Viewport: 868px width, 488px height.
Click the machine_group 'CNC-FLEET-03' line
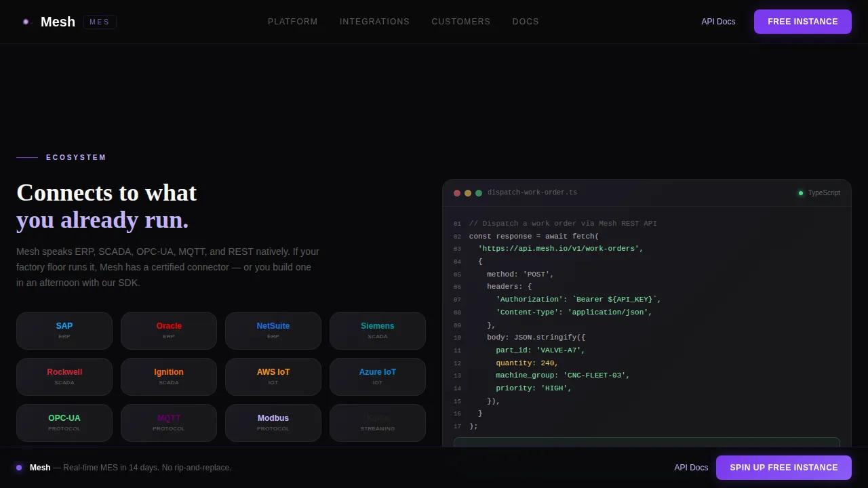[x=563, y=375]
